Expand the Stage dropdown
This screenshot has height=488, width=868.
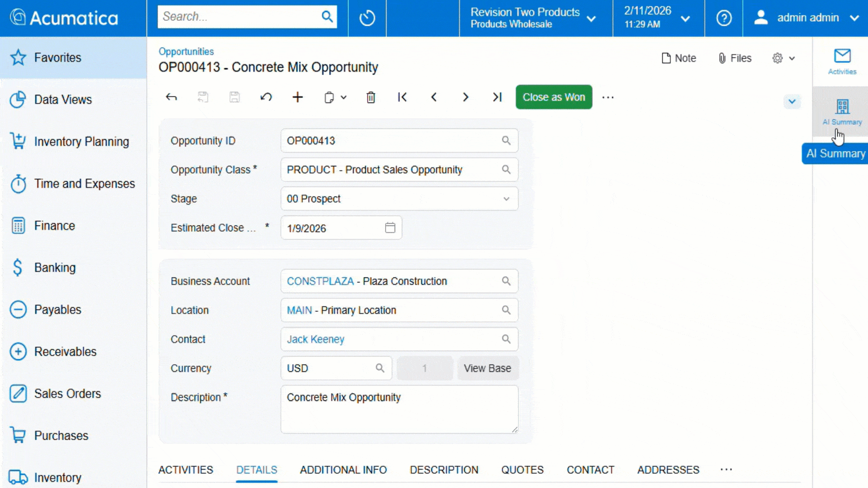[506, 199]
